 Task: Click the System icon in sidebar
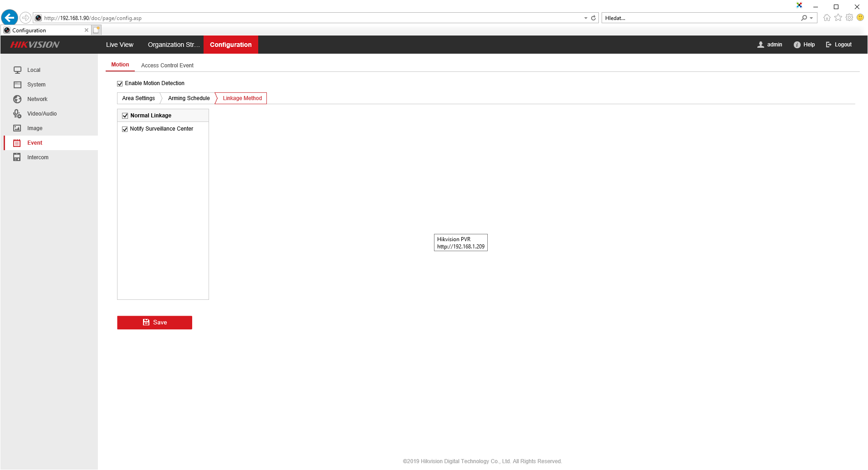(x=17, y=85)
